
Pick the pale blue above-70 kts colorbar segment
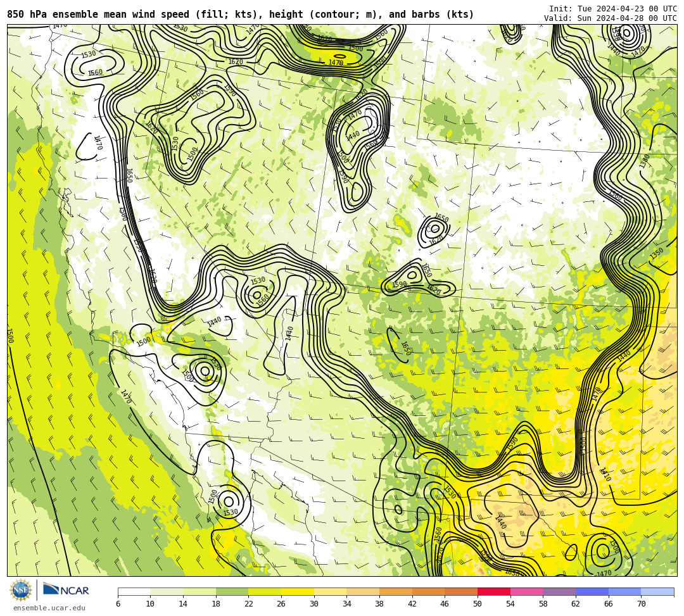click(657, 591)
